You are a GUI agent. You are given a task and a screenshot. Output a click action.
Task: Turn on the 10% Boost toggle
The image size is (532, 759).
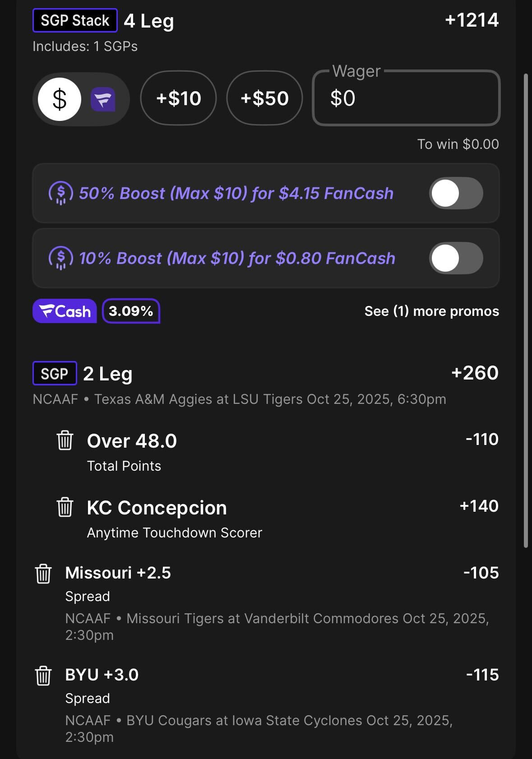(x=456, y=258)
